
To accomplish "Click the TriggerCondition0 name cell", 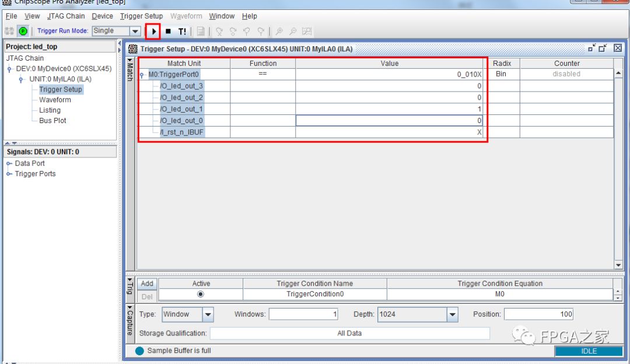I will (315, 294).
